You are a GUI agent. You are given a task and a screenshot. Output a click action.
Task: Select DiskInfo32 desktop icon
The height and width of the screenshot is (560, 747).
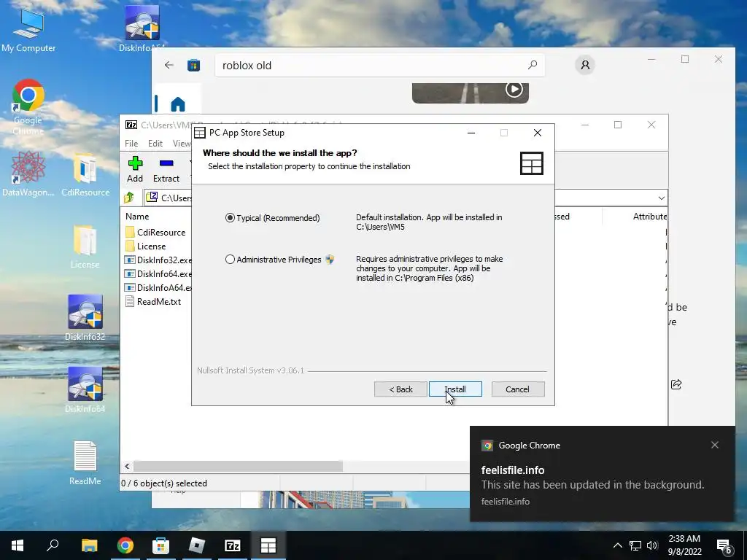[x=85, y=318]
